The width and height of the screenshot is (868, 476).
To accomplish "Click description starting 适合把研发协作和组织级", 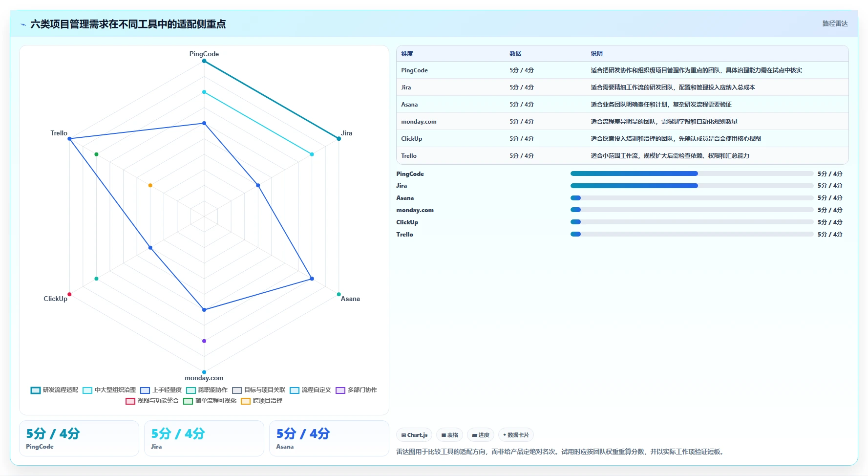I will point(696,70).
